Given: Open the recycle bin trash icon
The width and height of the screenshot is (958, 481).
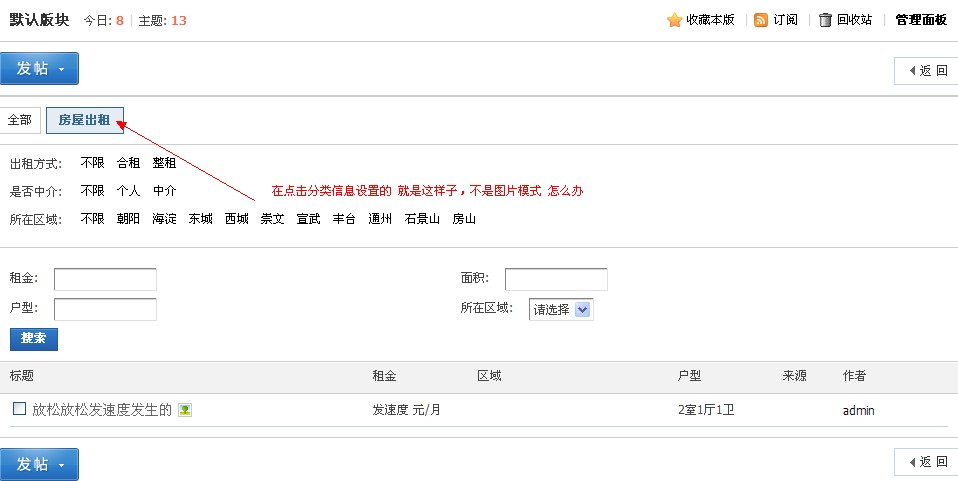Looking at the screenshot, I should [825, 20].
